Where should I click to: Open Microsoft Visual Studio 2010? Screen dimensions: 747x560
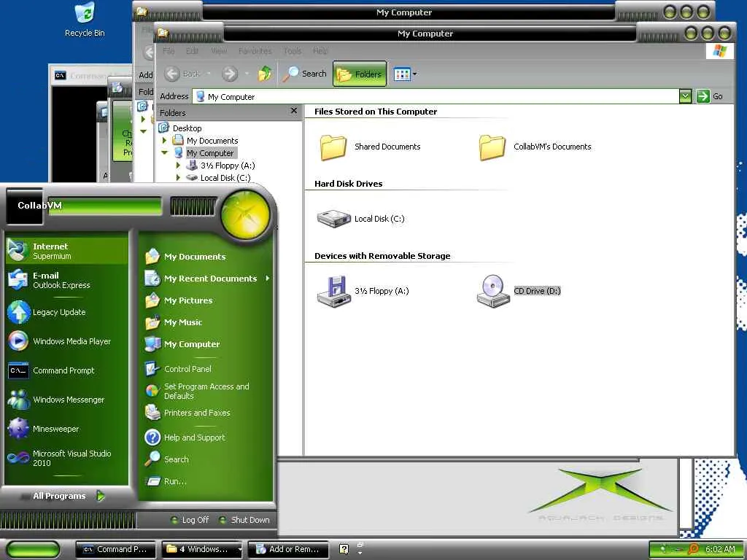point(66,458)
